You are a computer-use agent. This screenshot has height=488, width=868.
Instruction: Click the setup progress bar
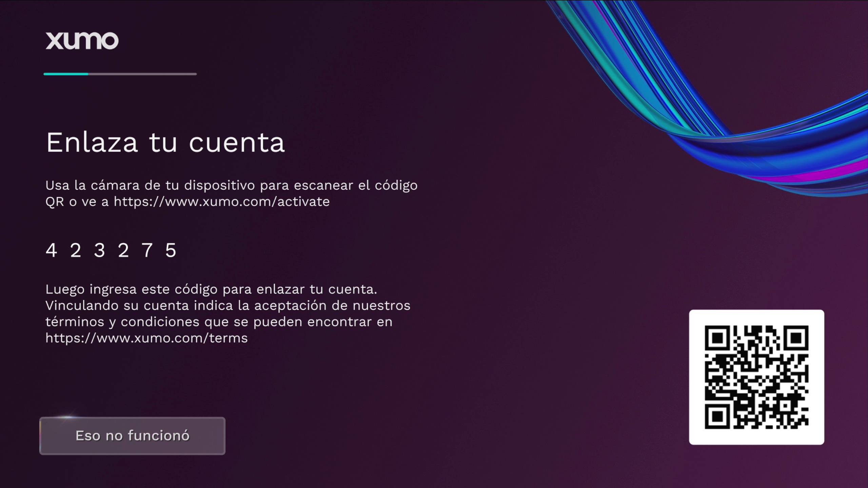[120, 74]
